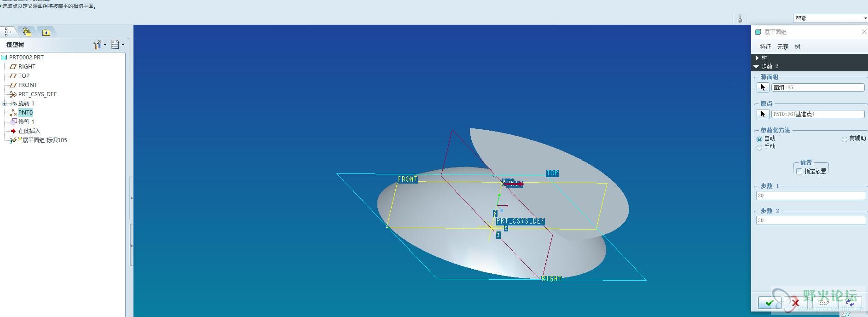This screenshot has width=868, height=317.
Task: Select the 在此插入 insert-here marker
Action: pos(29,131)
